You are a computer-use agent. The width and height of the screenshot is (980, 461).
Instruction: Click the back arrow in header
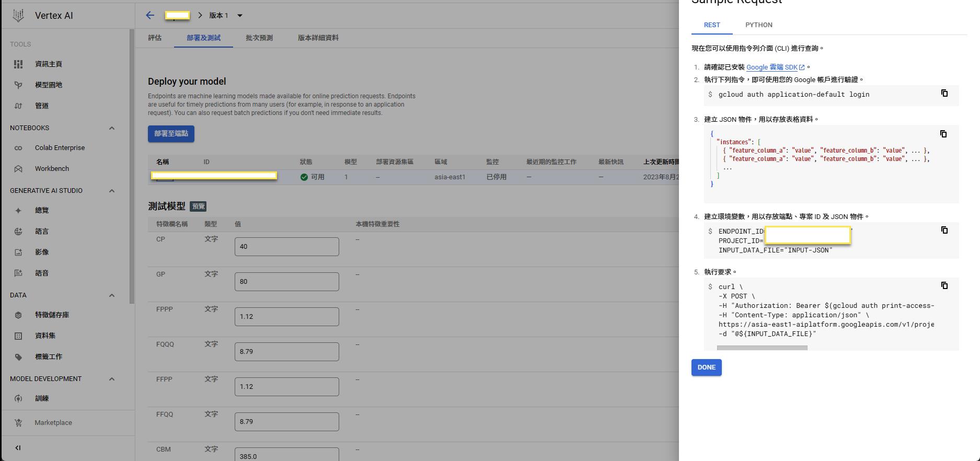150,15
